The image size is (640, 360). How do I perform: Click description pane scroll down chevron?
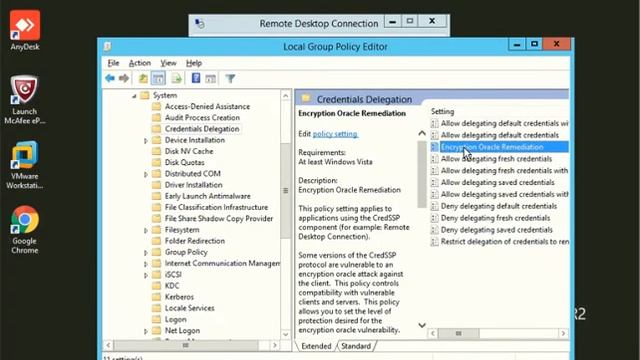[422, 325]
